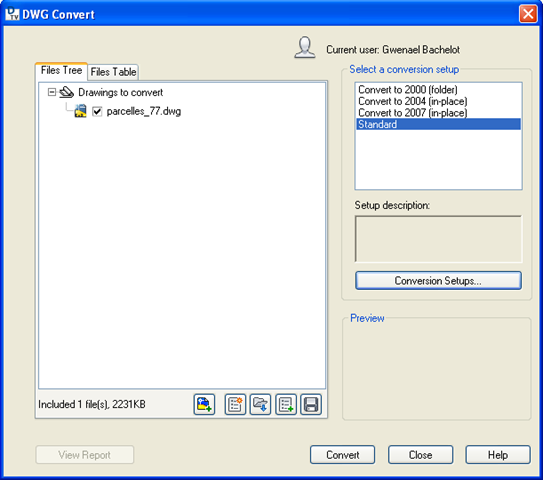Image resolution: width=543 pixels, height=480 pixels.
Task: Click the Open list folder icon
Action: point(260,404)
